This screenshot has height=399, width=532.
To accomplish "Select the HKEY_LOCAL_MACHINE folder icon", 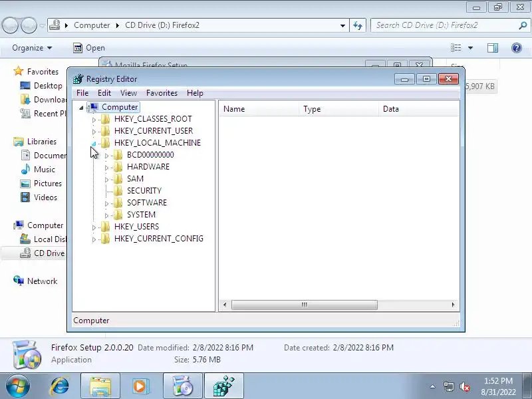I will pos(106,142).
